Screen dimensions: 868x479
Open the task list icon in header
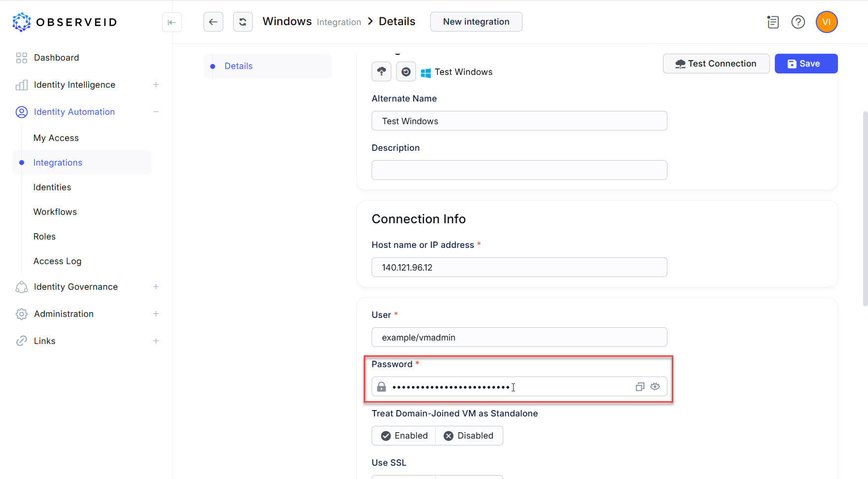[x=773, y=22]
